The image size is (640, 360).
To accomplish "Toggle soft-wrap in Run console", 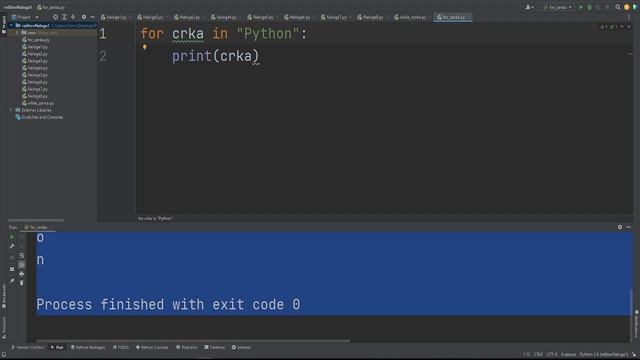I will pos(22,256).
